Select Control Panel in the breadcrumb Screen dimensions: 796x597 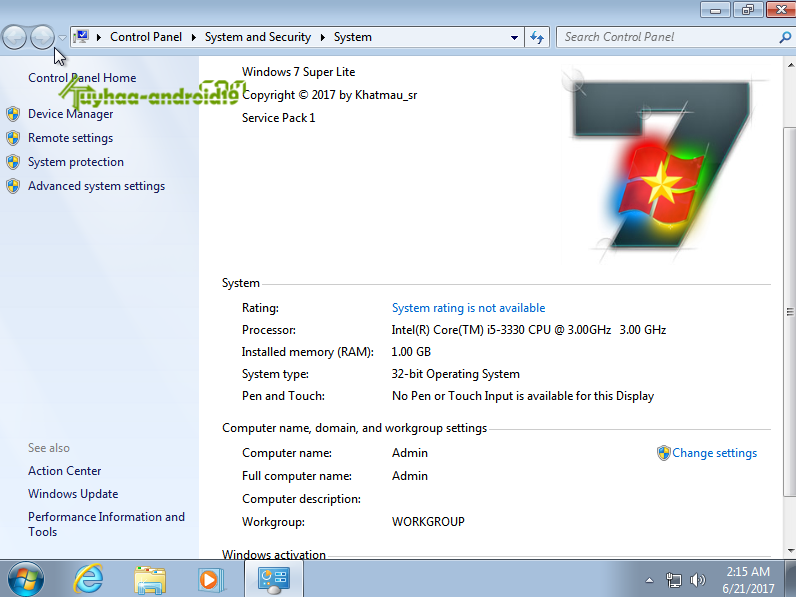[146, 37]
